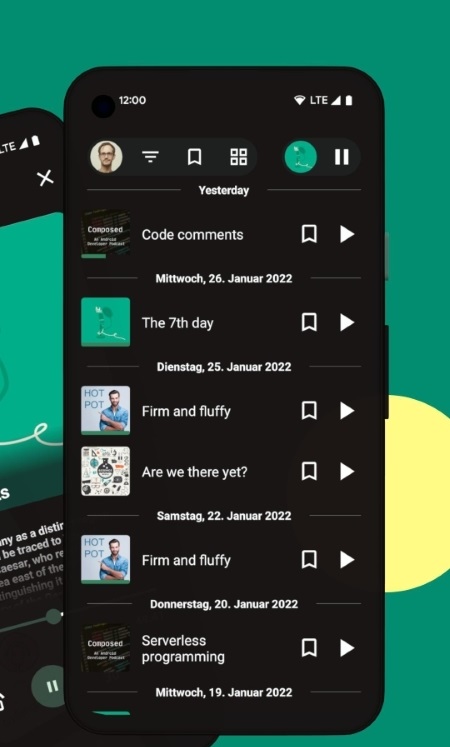Pause playback in the top toolbar

coord(341,157)
